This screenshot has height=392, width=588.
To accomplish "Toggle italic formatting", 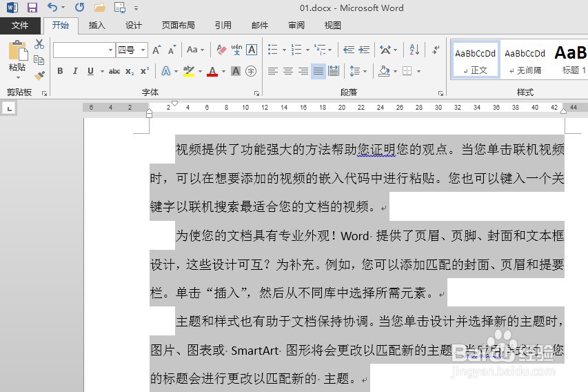I will (x=75, y=71).
